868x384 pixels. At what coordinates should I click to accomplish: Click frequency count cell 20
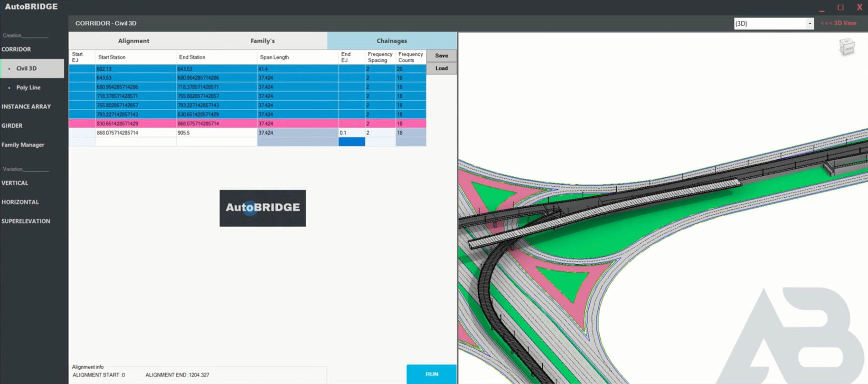(x=411, y=69)
